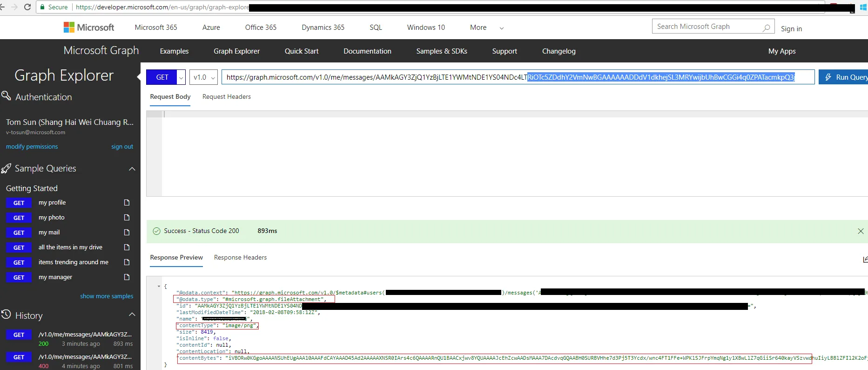The image size is (868, 370).
Task: Open document icon for my mail query
Action: pyautogui.click(x=127, y=233)
